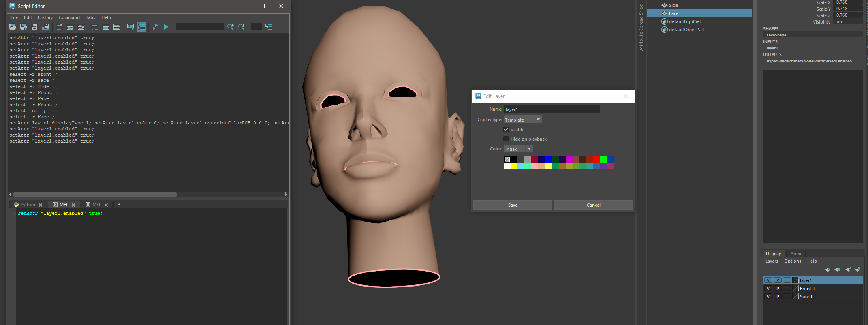
Task: Enable the Hide on playback checkbox
Action: coord(506,139)
